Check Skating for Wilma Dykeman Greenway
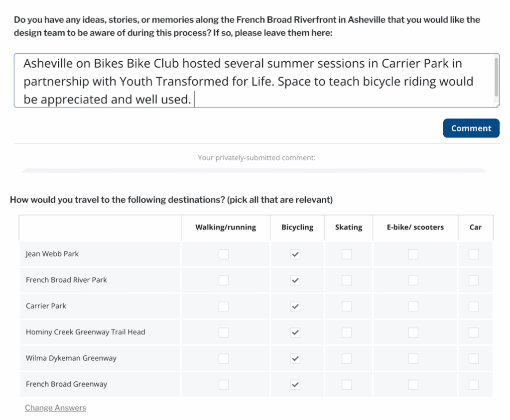Screen dimensions: 510x420 (347, 358)
